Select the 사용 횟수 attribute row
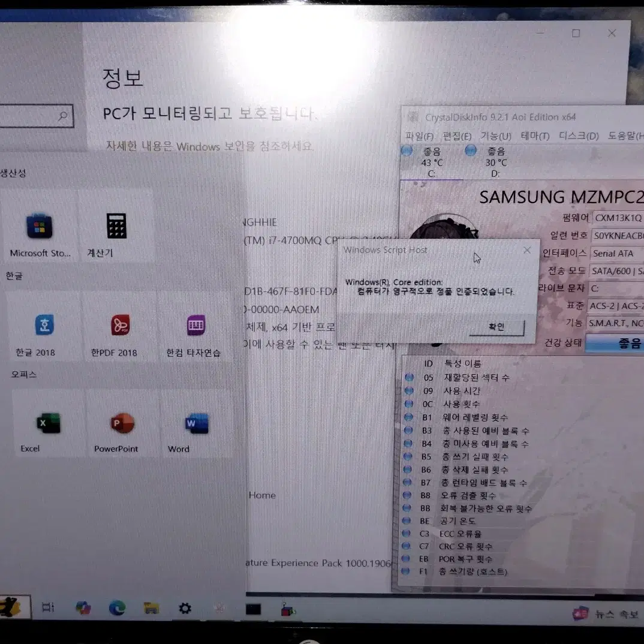 click(x=523, y=404)
